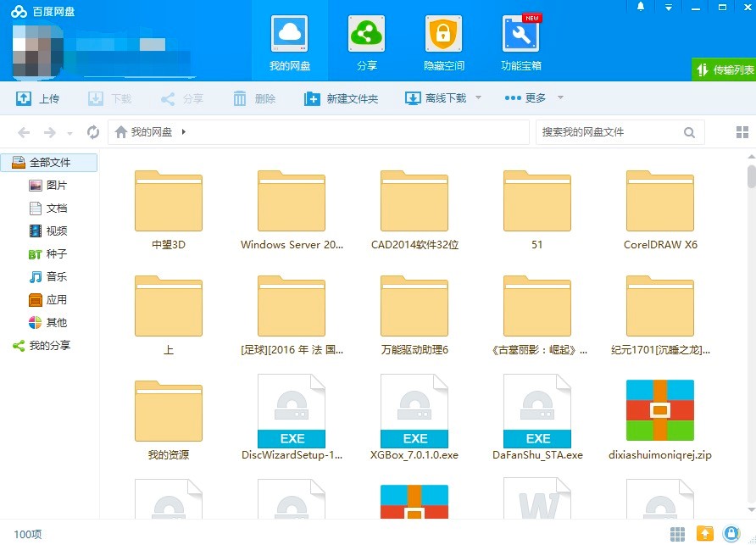Viewport: 756px width, 545px height.
Task: Select the folder named 上
Action: pyautogui.click(x=169, y=315)
